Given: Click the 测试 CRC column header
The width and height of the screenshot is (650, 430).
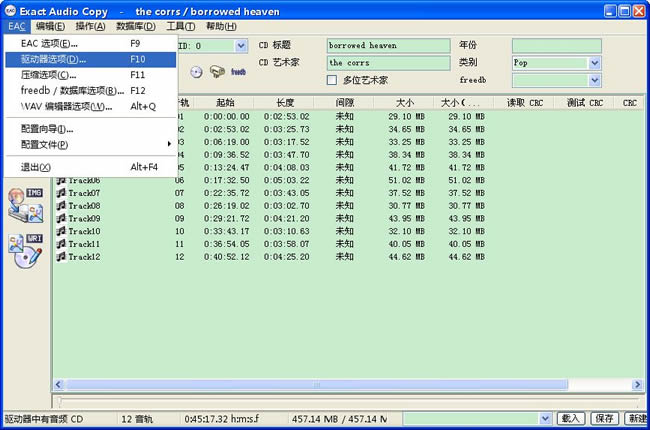Looking at the screenshot, I should [584, 102].
